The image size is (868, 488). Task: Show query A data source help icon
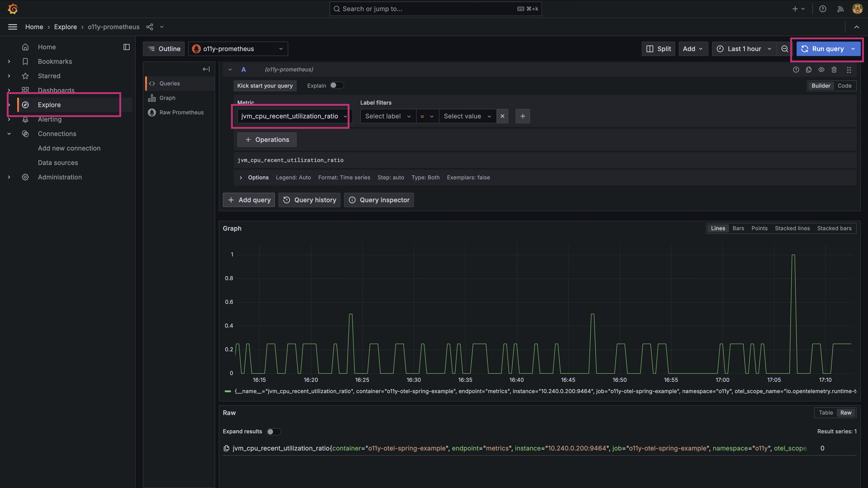(x=796, y=70)
